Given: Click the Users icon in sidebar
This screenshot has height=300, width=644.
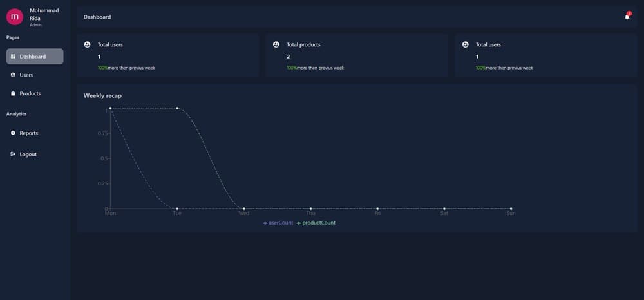Looking at the screenshot, I should pos(13,75).
